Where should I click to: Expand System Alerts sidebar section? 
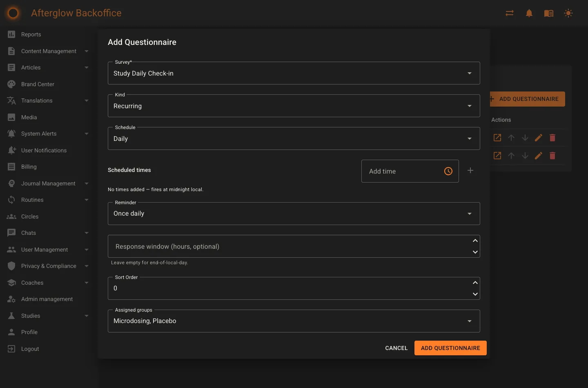pos(87,134)
